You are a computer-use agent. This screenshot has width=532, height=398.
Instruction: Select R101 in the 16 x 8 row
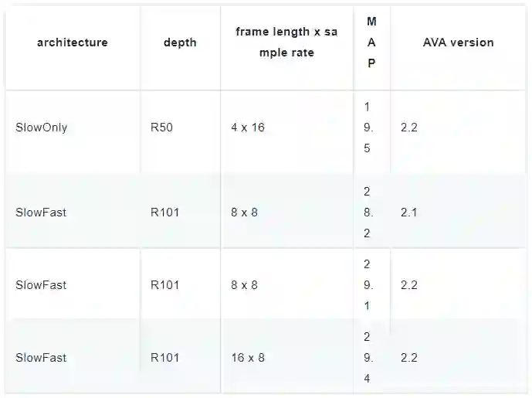point(164,358)
